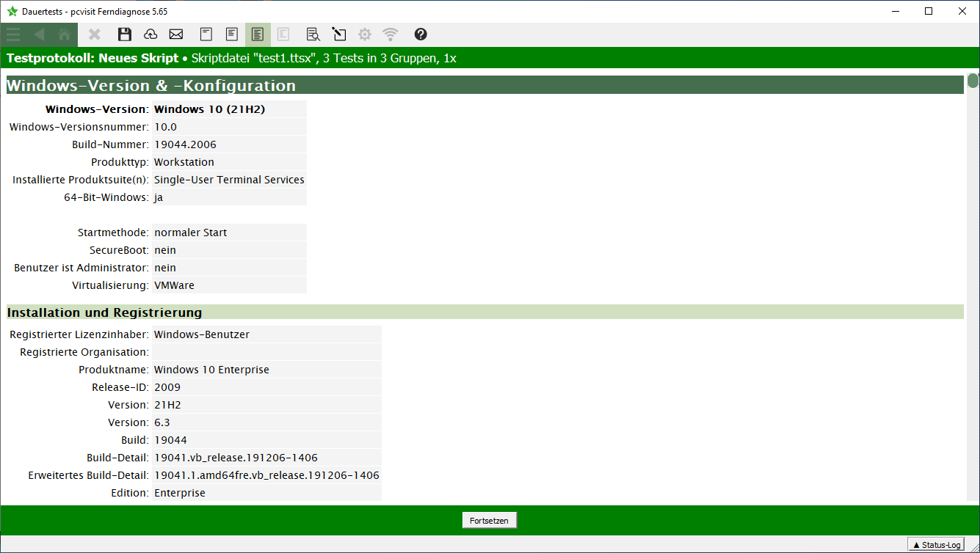Screen dimensions: 980x553
Task: Click the Fortsetzen button
Action: (489, 520)
